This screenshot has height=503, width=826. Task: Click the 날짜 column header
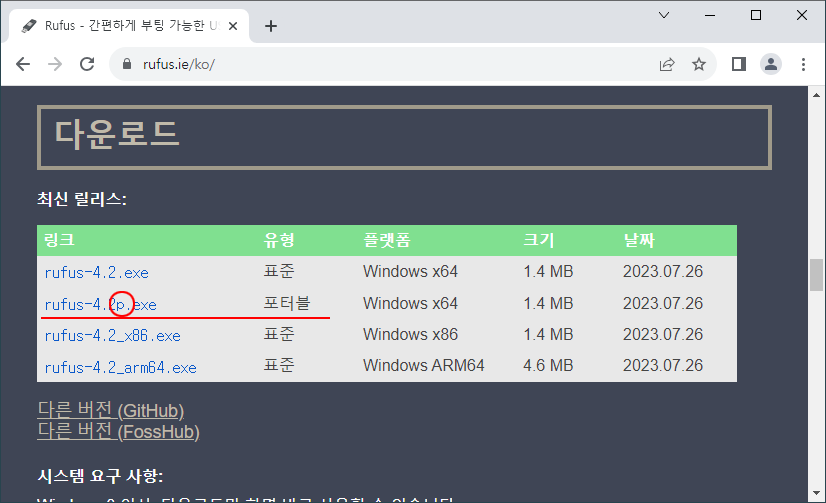point(638,240)
